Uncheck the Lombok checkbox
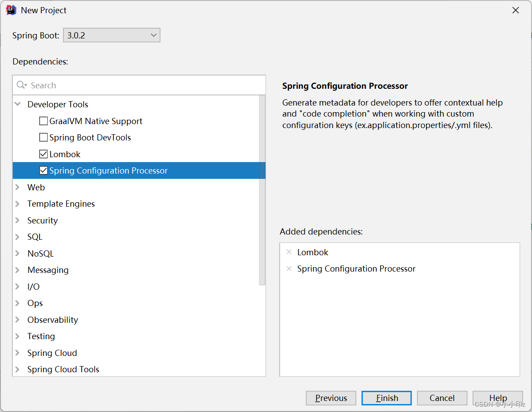This screenshot has width=532, height=412. coord(43,154)
